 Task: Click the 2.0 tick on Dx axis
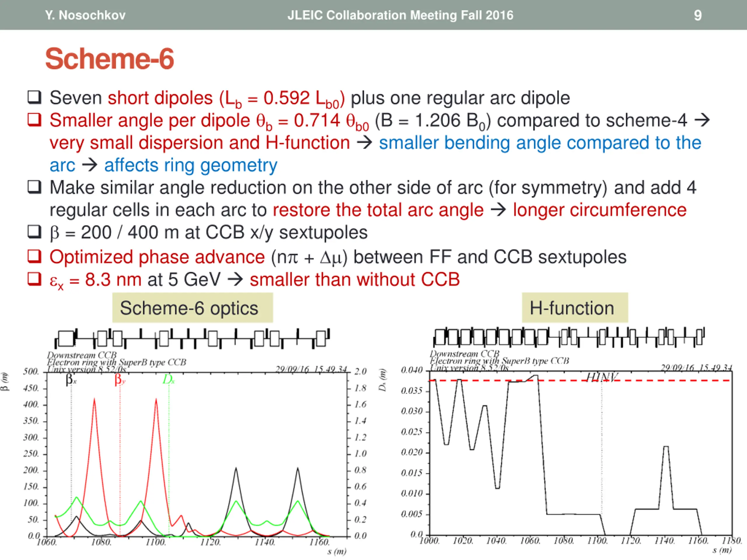point(360,372)
